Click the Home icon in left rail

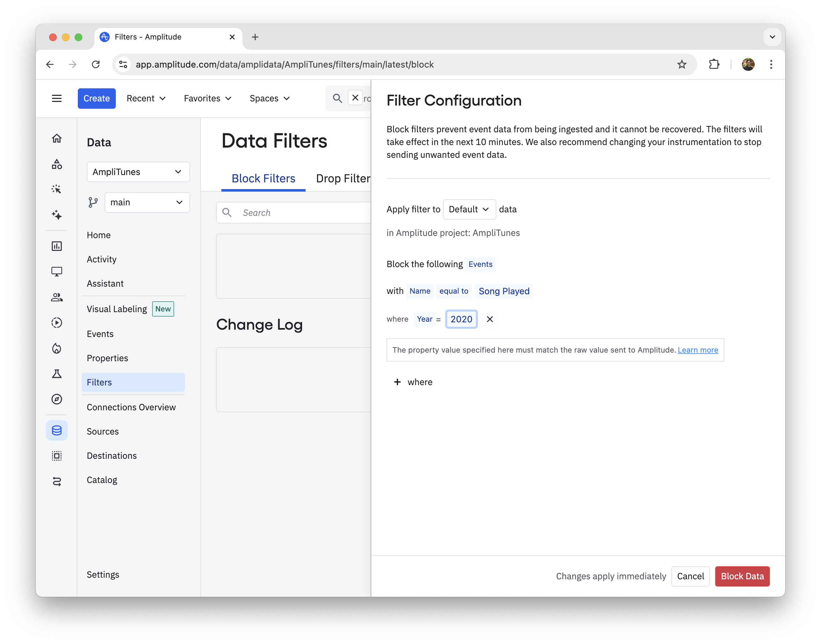pos(56,138)
